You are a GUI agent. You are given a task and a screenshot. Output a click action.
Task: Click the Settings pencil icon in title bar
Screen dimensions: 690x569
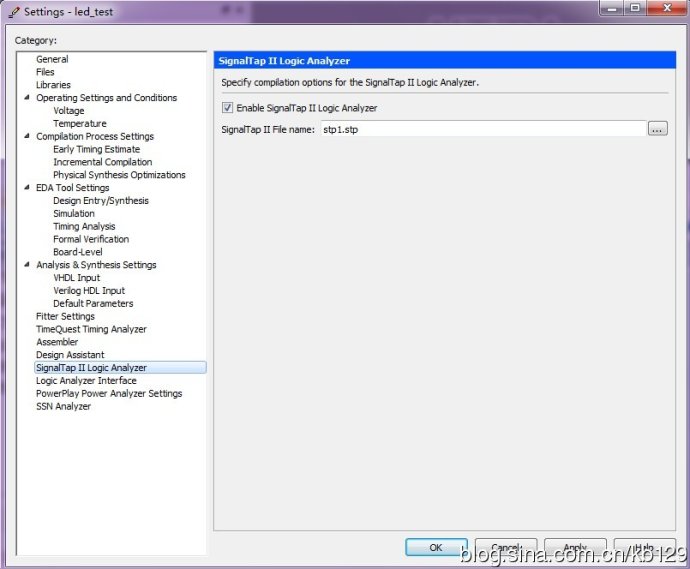[x=14, y=12]
